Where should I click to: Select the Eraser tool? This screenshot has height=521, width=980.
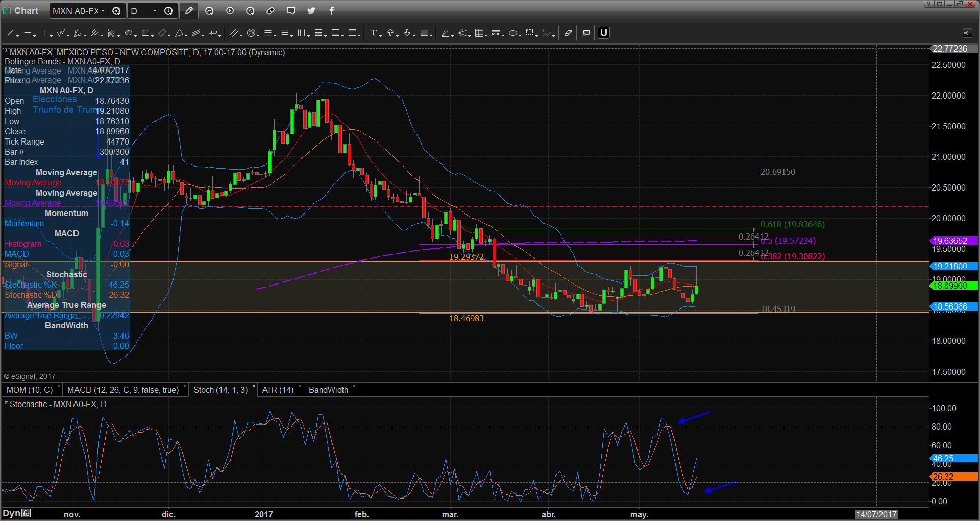point(568,33)
